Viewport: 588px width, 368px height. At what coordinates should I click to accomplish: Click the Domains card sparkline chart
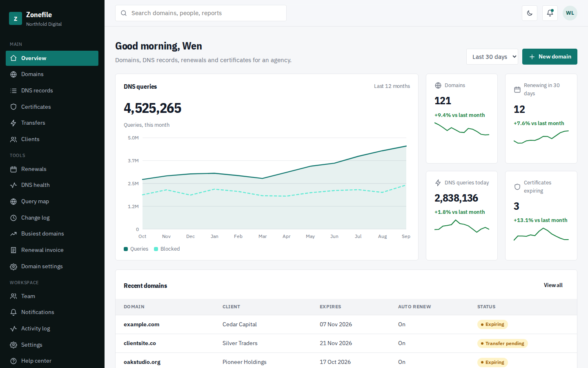462,129
